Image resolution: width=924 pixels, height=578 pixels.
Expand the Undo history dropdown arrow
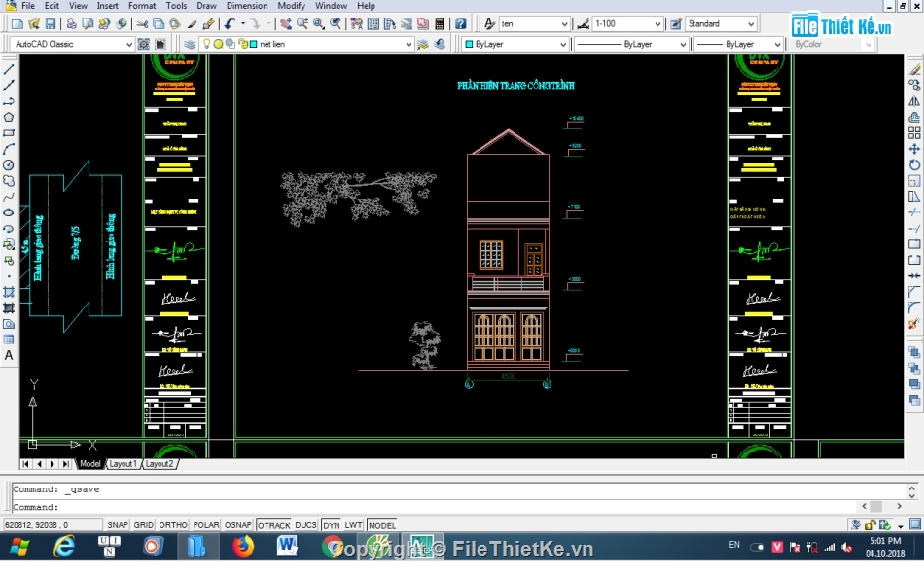243,24
